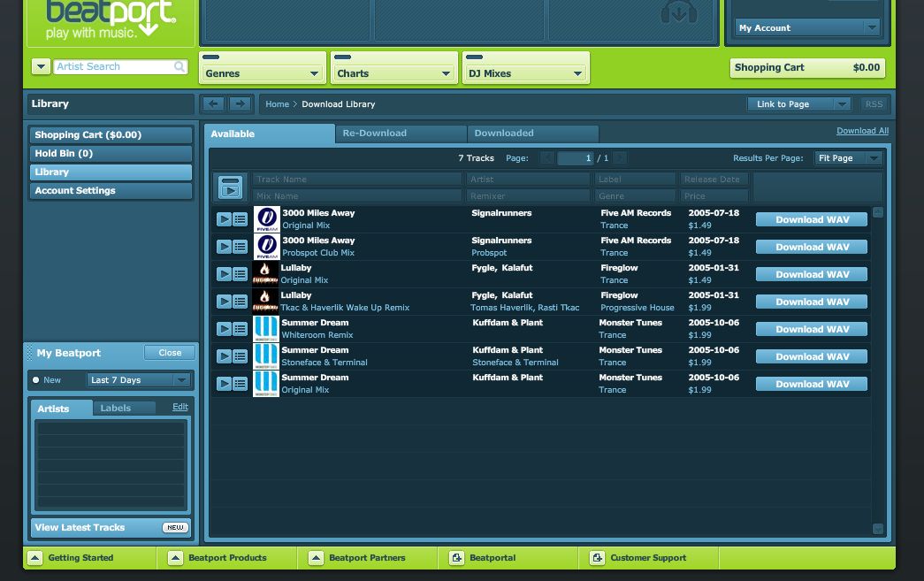Viewport: 924px width, 581px height.
Task: Switch to the Labels tab in My Beatport
Action: point(116,408)
